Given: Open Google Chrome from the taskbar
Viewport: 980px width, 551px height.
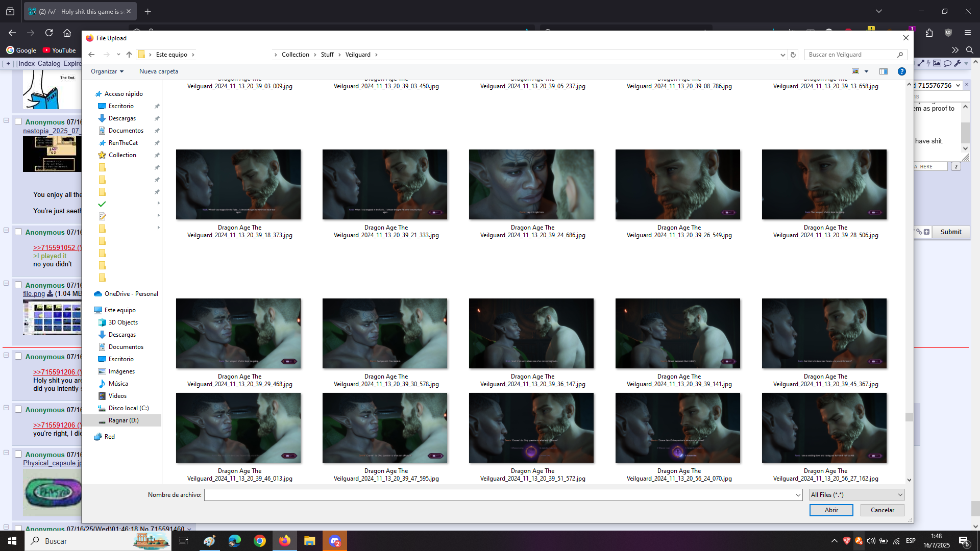Looking at the screenshot, I should click(260, 541).
